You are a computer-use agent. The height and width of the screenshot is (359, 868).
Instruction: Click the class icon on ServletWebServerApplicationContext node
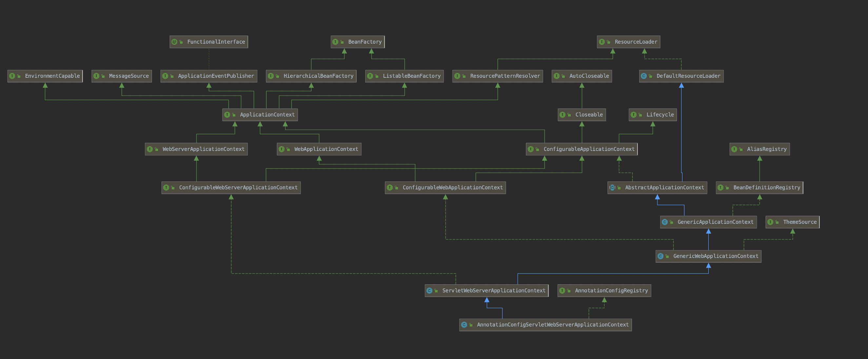429,290
